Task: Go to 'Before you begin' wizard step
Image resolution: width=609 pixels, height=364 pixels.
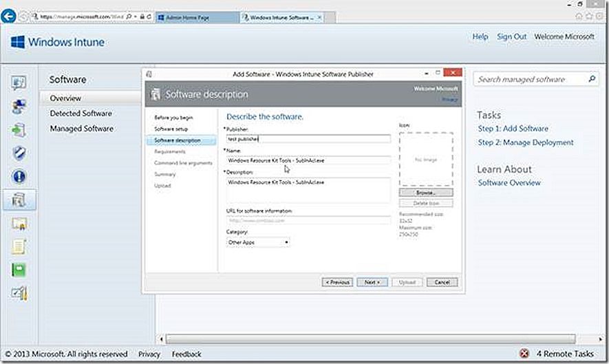Action: click(x=173, y=117)
